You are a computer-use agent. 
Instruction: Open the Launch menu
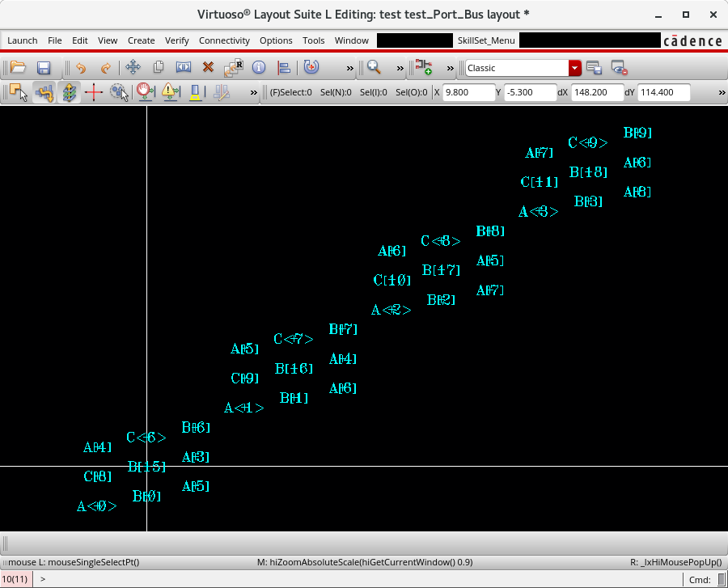(23, 40)
